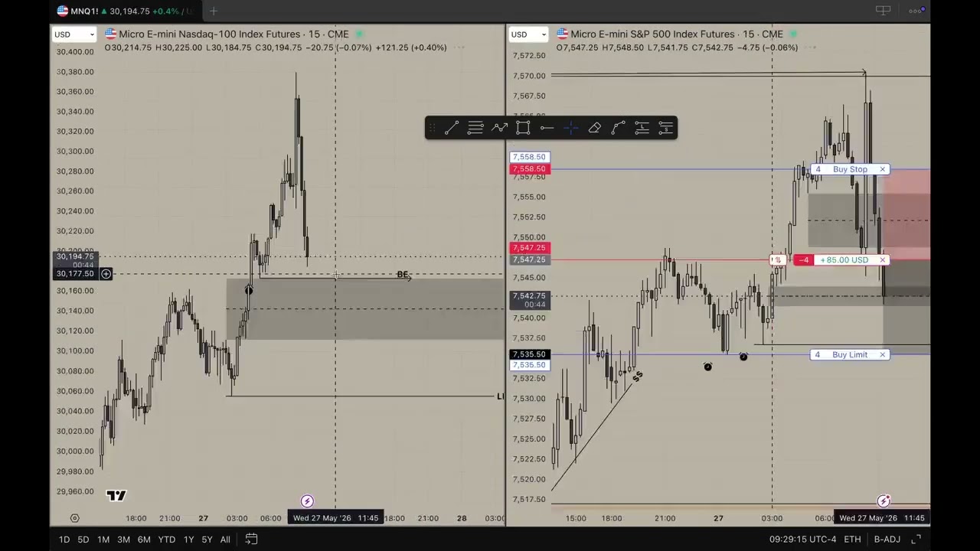Click S&P chart green market status dot
Image resolution: width=980 pixels, height=551 pixels.
coord(793,34)
